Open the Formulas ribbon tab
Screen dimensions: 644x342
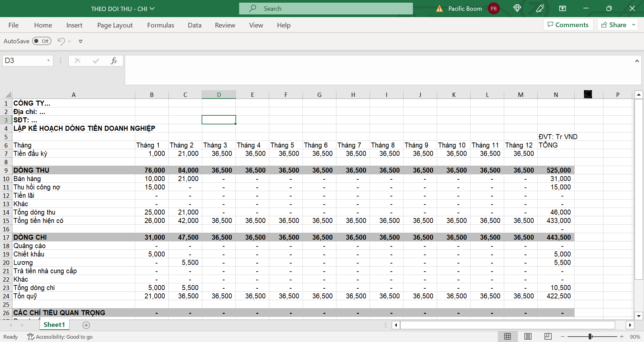pyautogui.click(x=160, y=25)
